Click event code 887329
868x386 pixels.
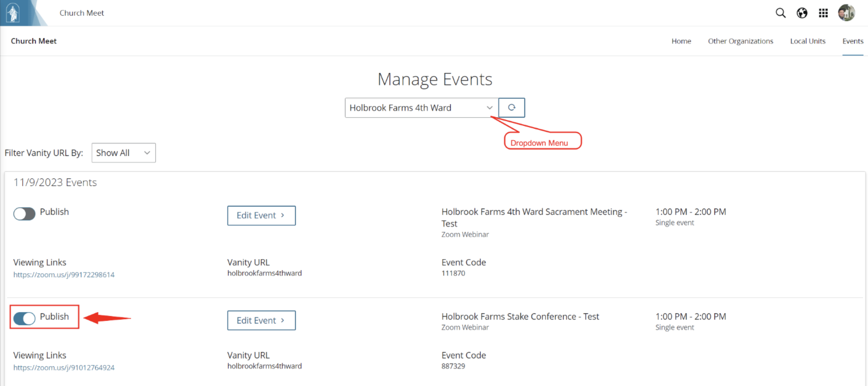pos(453,366)
